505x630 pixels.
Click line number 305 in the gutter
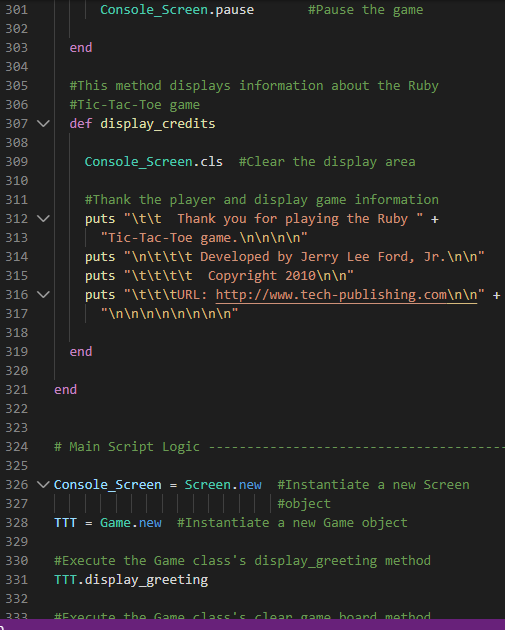16,86
